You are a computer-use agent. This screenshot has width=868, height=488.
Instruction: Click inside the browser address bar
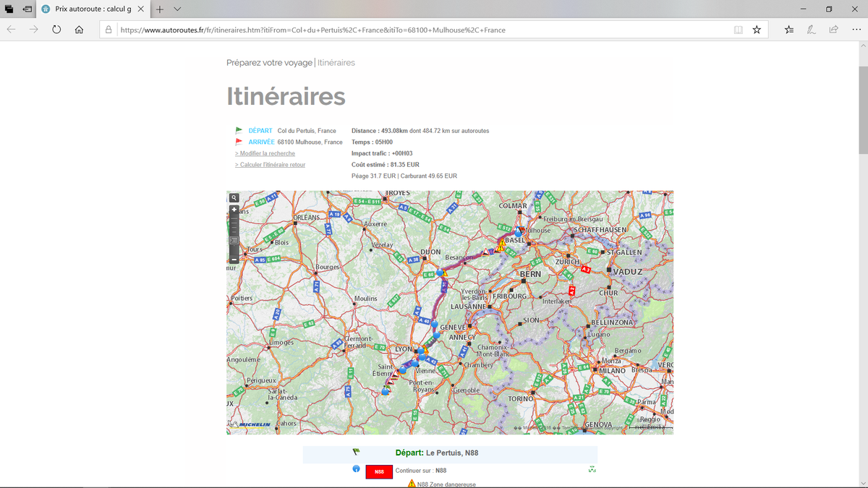coord(362,30)
